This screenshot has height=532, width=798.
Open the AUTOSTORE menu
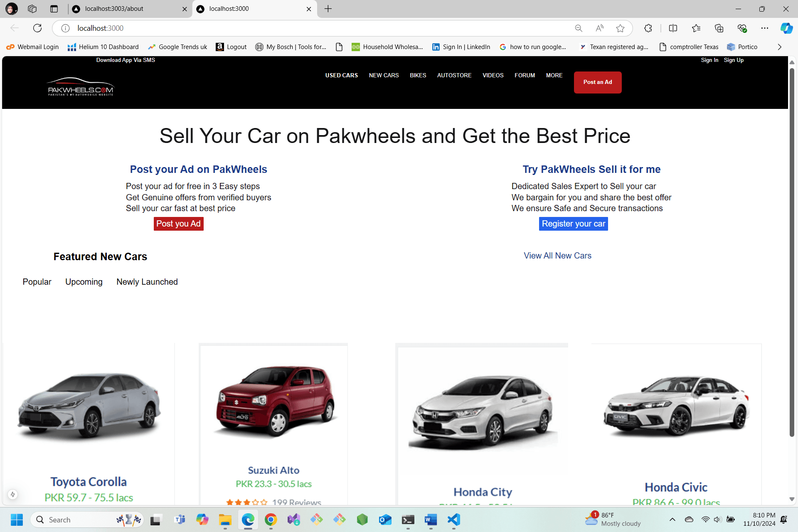tap(454, 75)
